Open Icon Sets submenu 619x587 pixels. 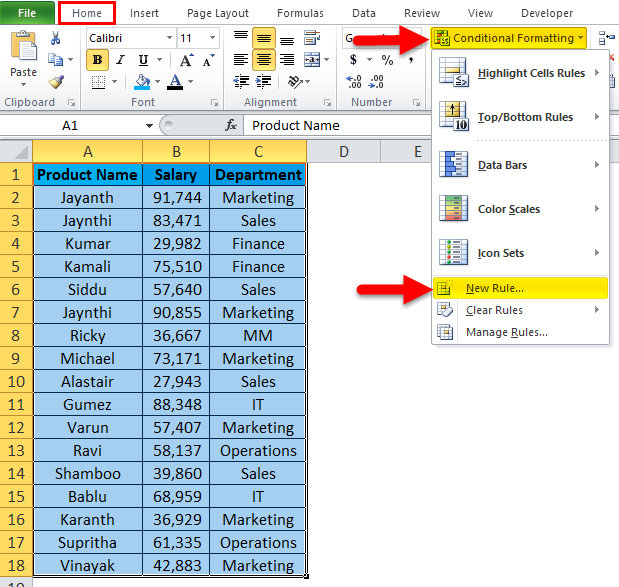pyautogui.click(x=520, y=253)
